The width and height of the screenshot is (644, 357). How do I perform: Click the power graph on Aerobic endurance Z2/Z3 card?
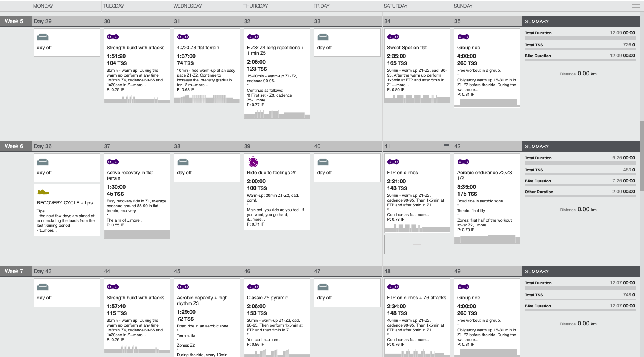[487, 239]
